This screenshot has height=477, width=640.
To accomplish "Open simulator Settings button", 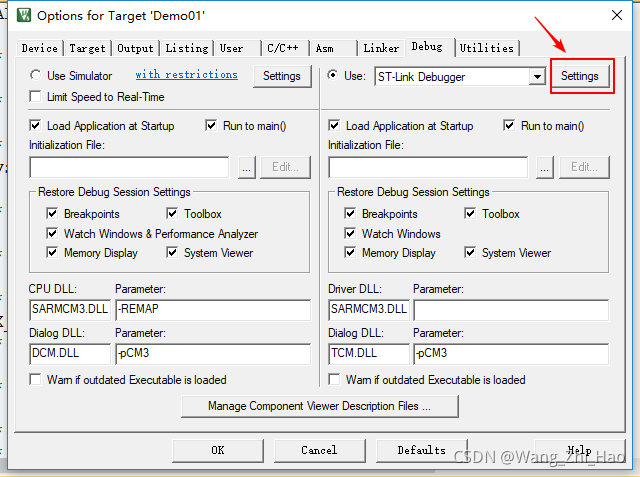I will [x=282, y=76].
